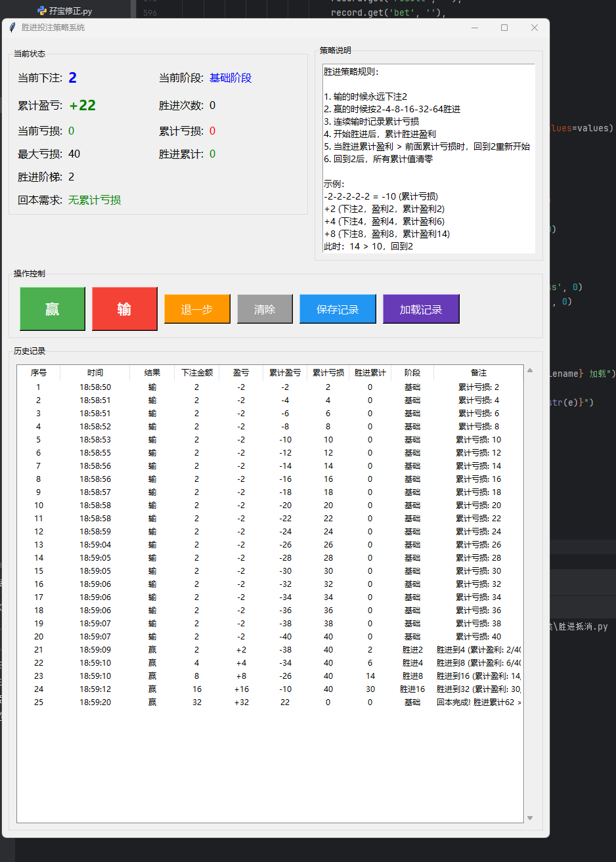Click the green 赢 (win) button
Image resolution: width=616 pixels, height=862 pixels.
click(x=53, y=309)
